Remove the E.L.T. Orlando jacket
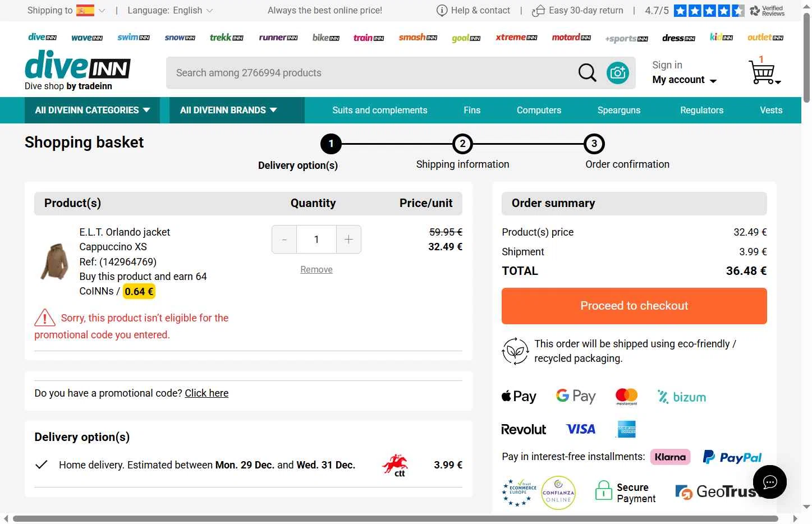This screenshot has width=812, height=524. click(316, 269)
